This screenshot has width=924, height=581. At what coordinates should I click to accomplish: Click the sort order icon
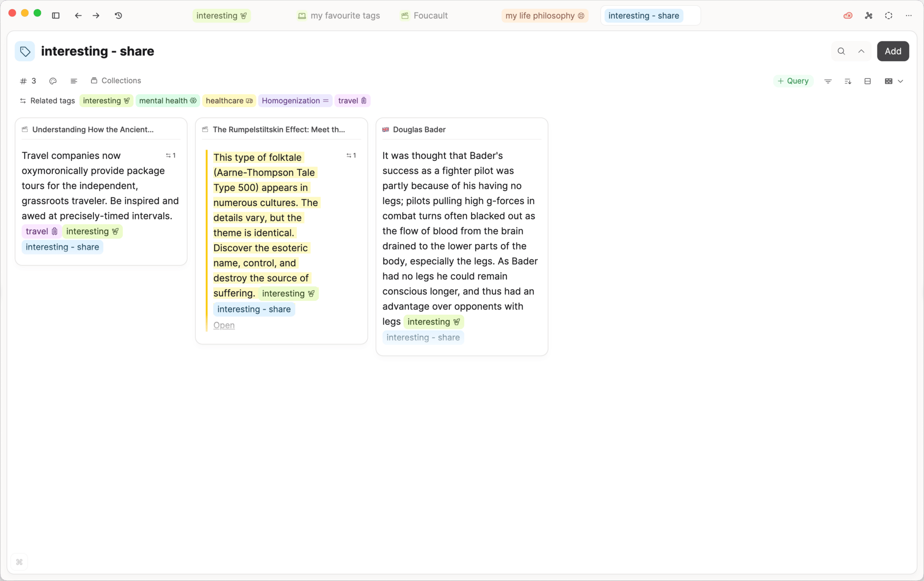coord(847,81)
